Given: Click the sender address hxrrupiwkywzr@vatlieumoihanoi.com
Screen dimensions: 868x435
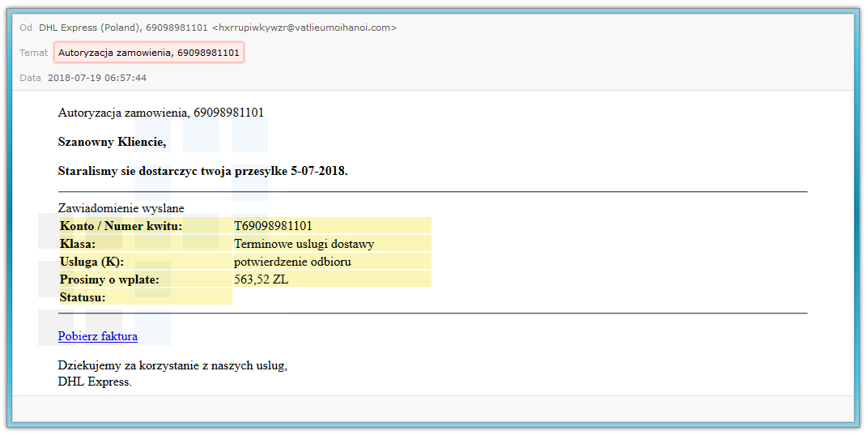Looking at the screenshot, I should (x=305, y=28).
